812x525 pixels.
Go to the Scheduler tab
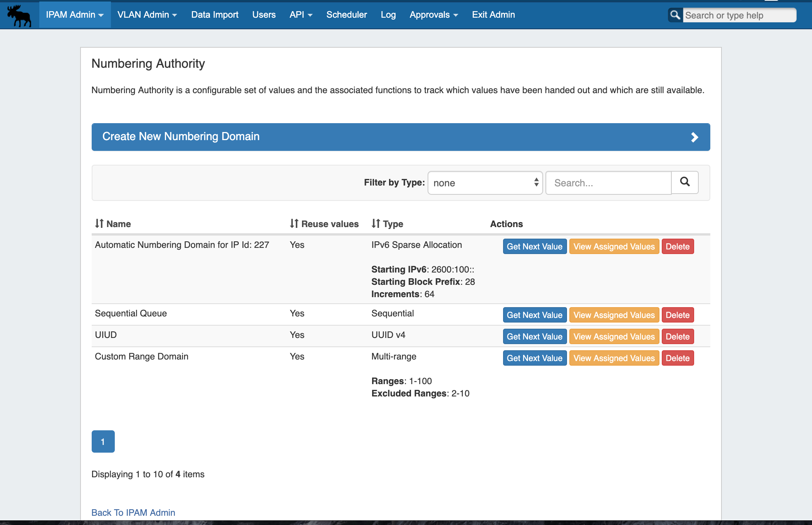[x=346, y=15]
